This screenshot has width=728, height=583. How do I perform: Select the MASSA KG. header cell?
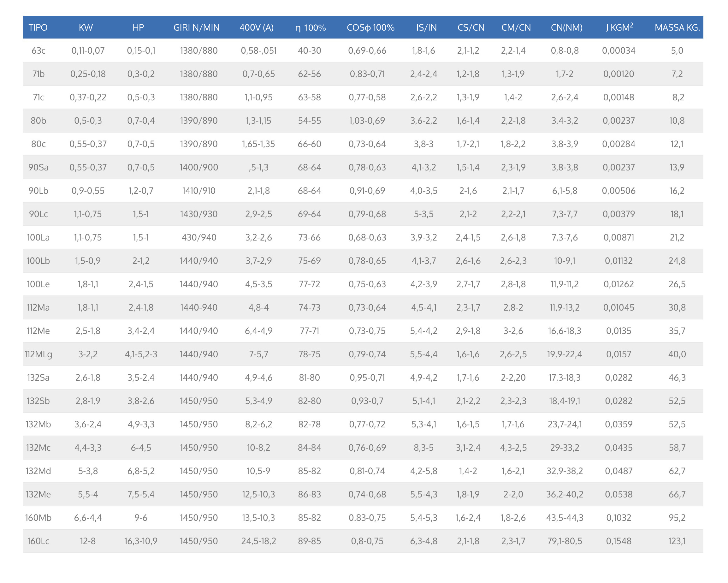click(x=677, y=27)
